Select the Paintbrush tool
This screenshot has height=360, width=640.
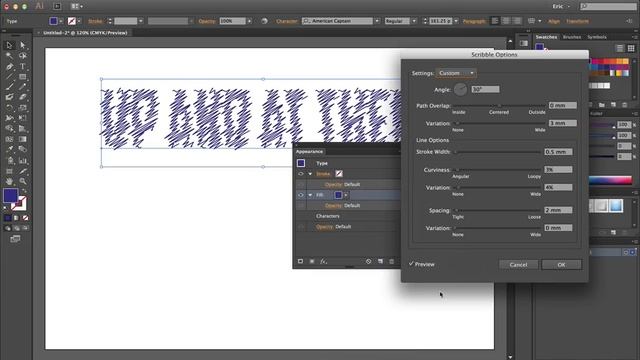tap(9, 87)
